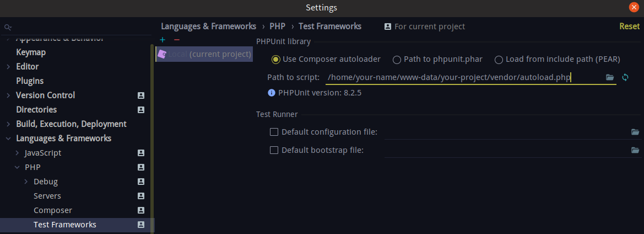Image resolution: width=644 pixels, height=234 pixels.
Task: Click the PHPUnit version refresh icon
Action: [x=625, y=77]
